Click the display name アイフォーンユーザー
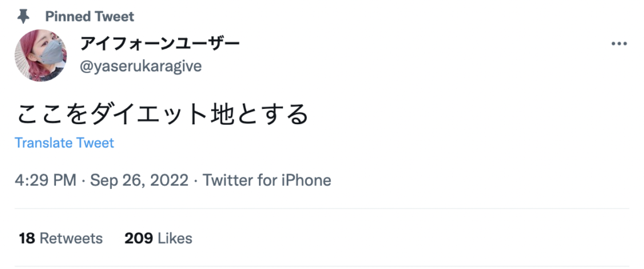This screenshot has width=644, height=269. tap(160, 44)
